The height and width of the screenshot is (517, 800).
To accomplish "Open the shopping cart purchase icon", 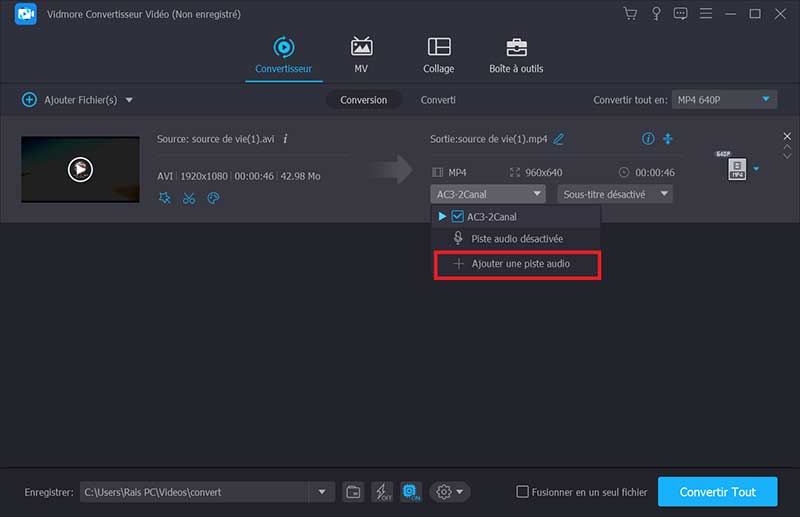I will coord(630,14).
